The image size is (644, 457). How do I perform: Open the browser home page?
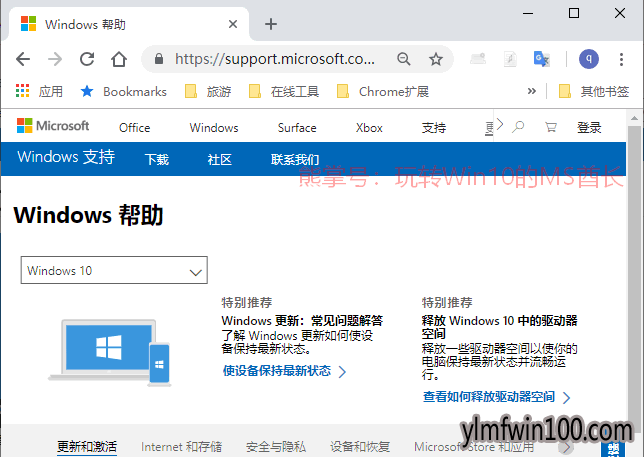(x=119, y=60)
